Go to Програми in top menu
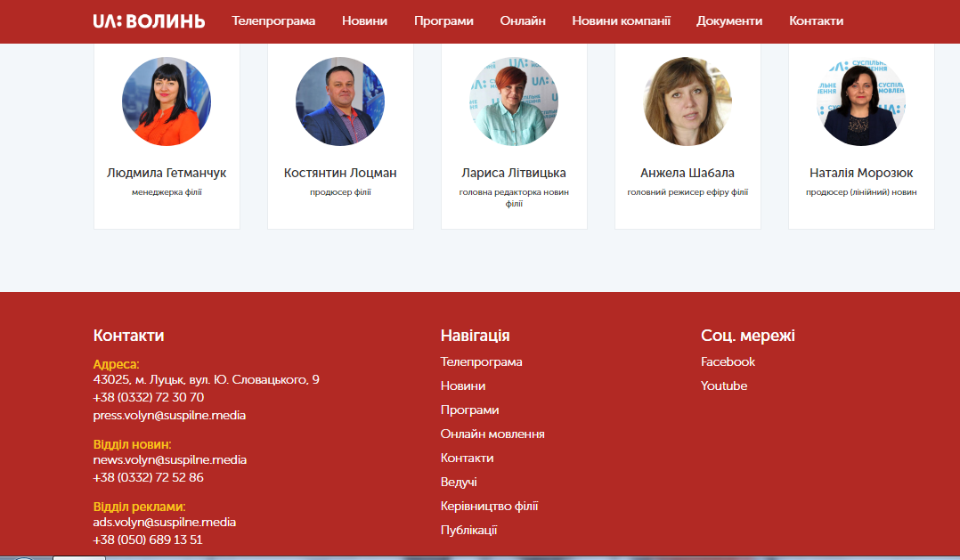960x560 pixels. coord(443,20)
